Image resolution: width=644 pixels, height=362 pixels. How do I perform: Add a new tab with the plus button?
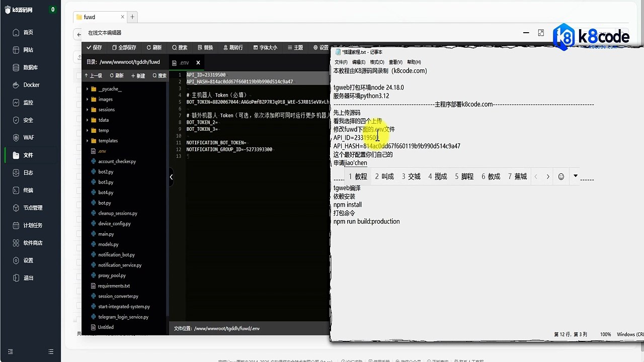133,17
